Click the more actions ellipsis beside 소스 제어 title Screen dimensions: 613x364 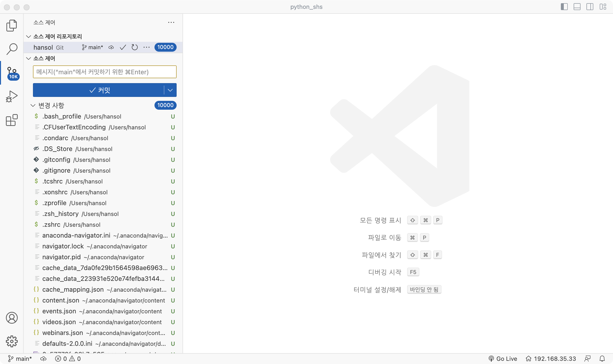[x=171, y=22]
